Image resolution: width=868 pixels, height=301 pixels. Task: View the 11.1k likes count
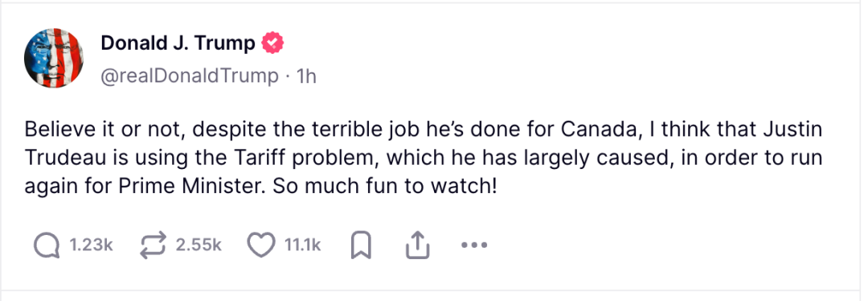(x=302, y=245)
